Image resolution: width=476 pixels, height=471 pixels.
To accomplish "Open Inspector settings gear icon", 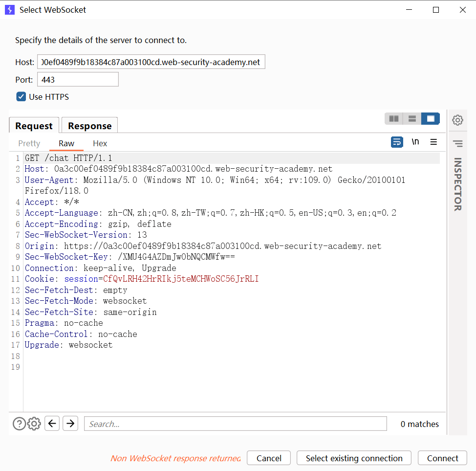I will pos(457,120).
